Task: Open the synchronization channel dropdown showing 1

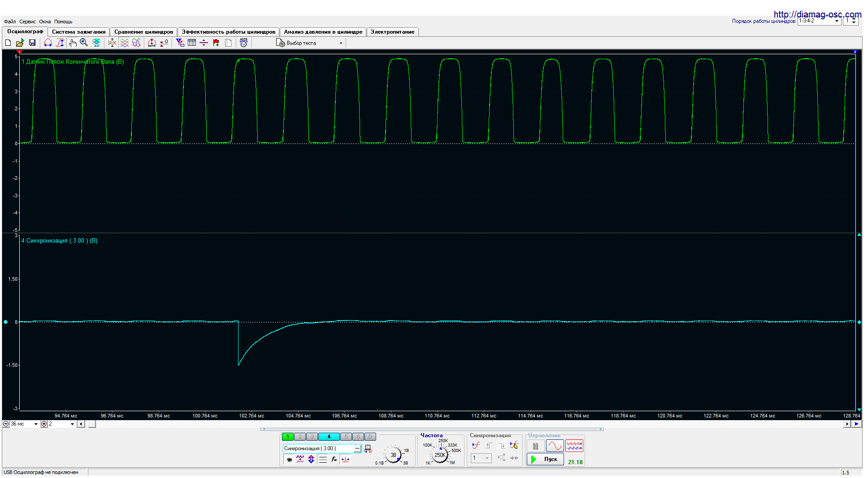Action: (x=481, y=458)
